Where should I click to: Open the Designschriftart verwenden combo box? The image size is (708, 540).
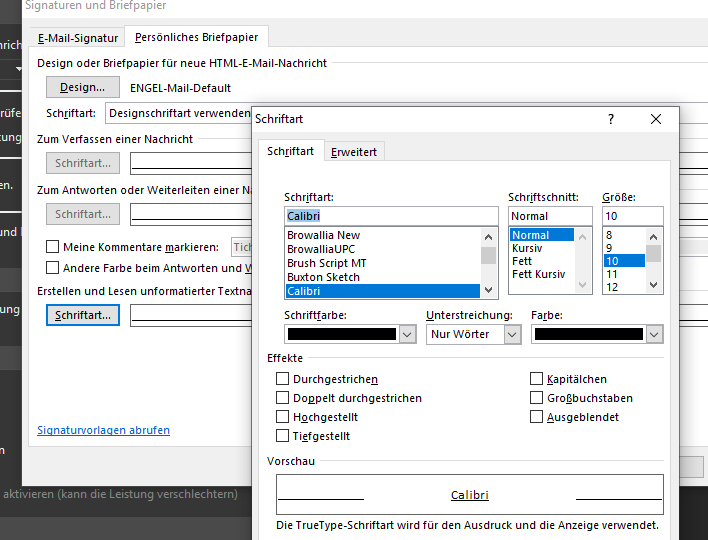[x=179, y=113]
